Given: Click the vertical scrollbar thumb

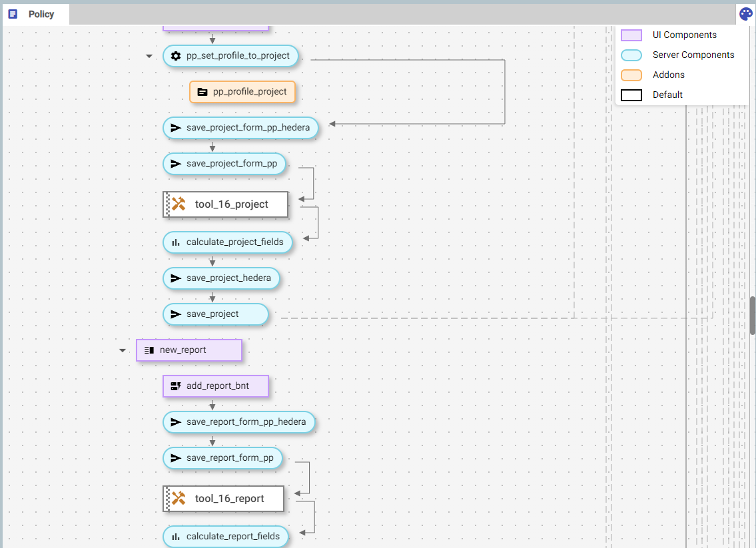Looking at the screenshot, I should 753,316.
